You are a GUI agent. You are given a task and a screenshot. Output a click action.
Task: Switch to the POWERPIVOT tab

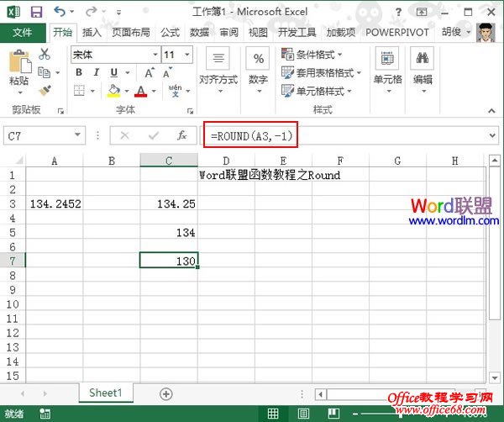397,33
